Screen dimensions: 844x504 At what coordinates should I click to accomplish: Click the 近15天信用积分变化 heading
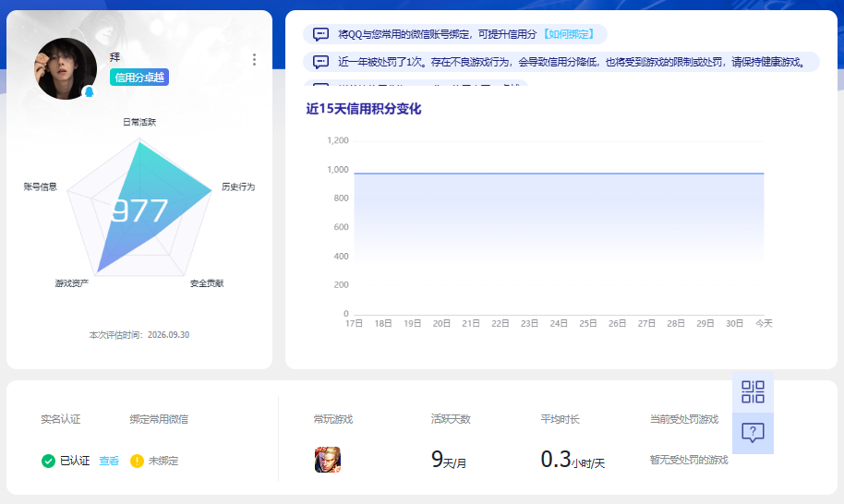[363, 109]
